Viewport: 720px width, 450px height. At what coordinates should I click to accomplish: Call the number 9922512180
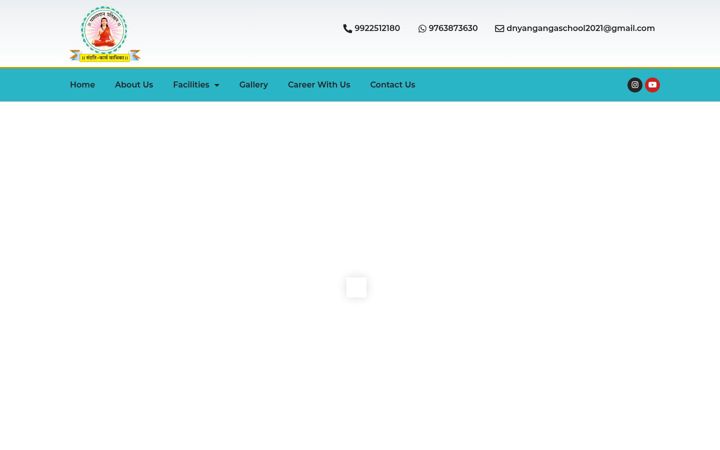377,28
